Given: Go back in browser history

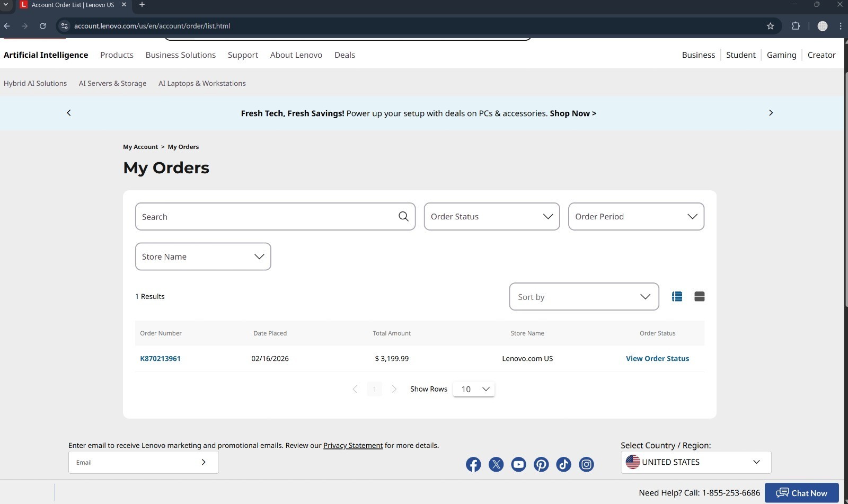Looking at the screenshot, I should pyautogui.click(x=7, y=26).
